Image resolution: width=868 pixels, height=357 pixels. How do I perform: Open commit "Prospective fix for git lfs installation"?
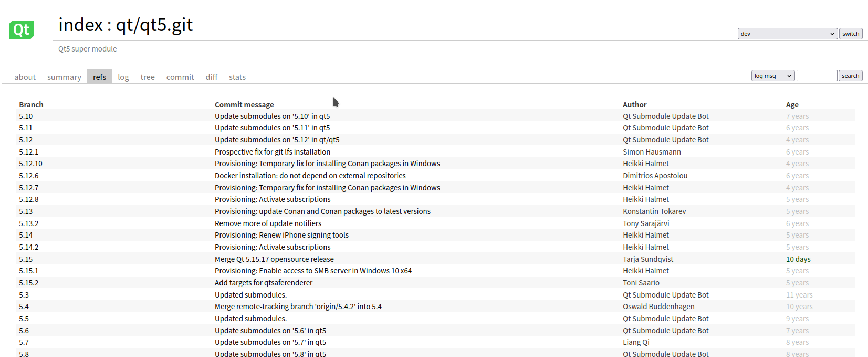pyautogui.click(x=273, y=152)
